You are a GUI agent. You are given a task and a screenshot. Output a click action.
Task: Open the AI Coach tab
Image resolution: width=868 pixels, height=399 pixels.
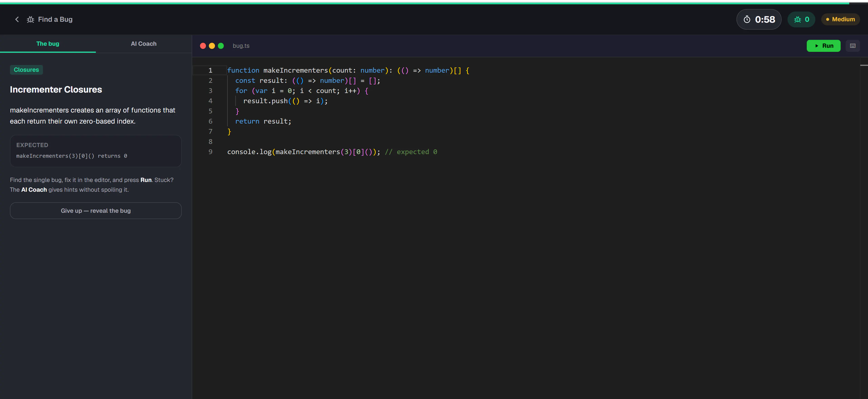(x=144, y=44)
